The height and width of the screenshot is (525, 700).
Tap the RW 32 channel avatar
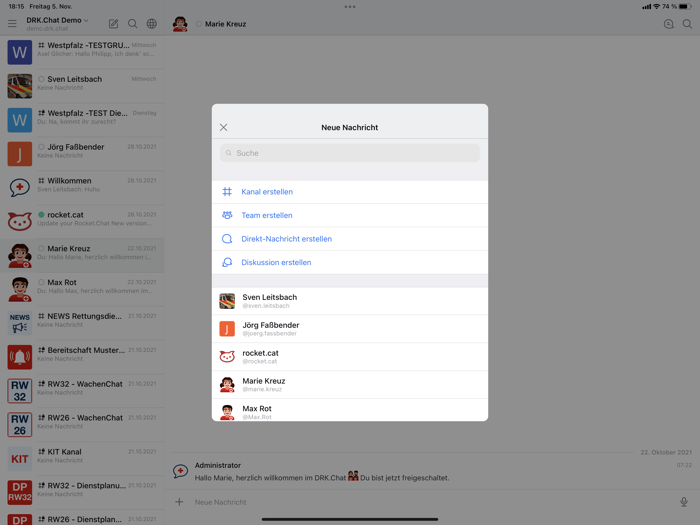click(20, 391)
